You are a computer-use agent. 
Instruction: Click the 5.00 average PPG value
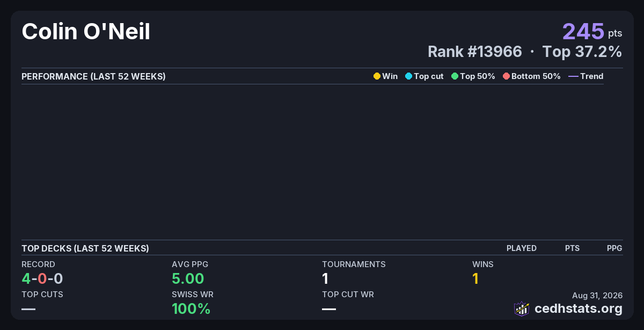(188, 278)
